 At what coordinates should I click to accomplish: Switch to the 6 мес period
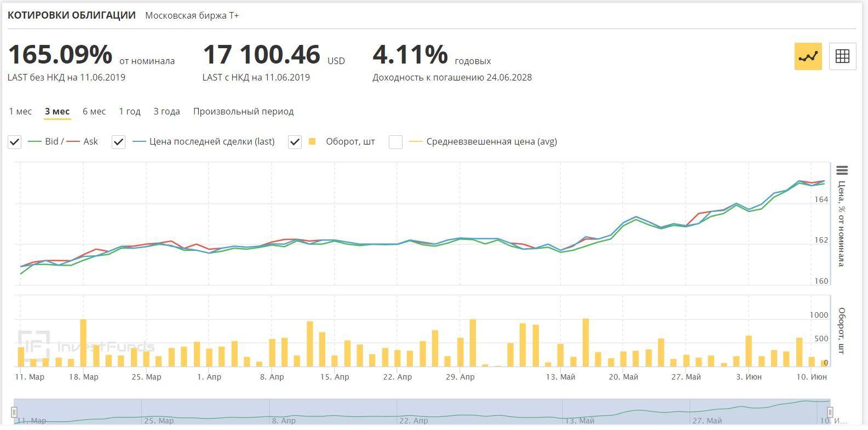[x=94, y=111]
